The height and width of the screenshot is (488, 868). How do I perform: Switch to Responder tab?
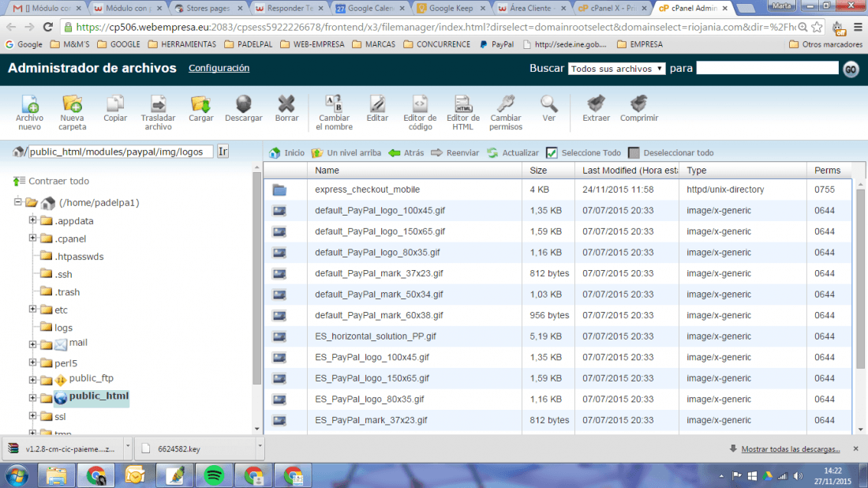coord(290,9)
